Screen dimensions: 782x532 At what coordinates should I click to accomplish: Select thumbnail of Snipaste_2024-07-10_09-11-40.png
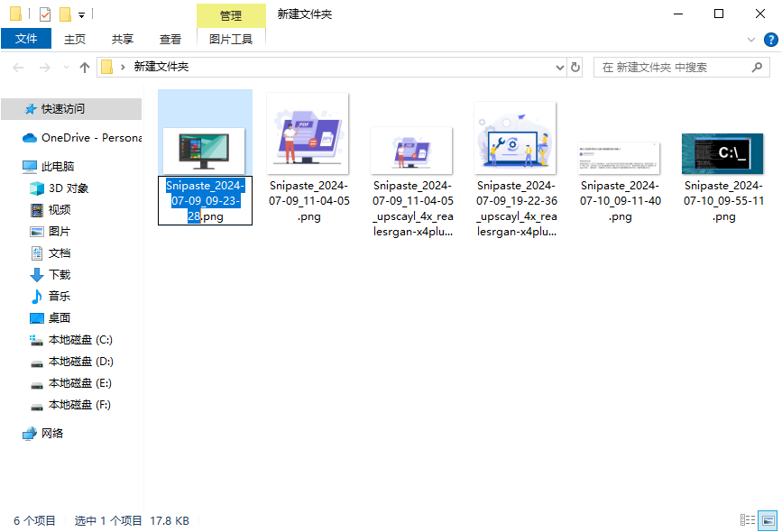click(x=619, y=159)
